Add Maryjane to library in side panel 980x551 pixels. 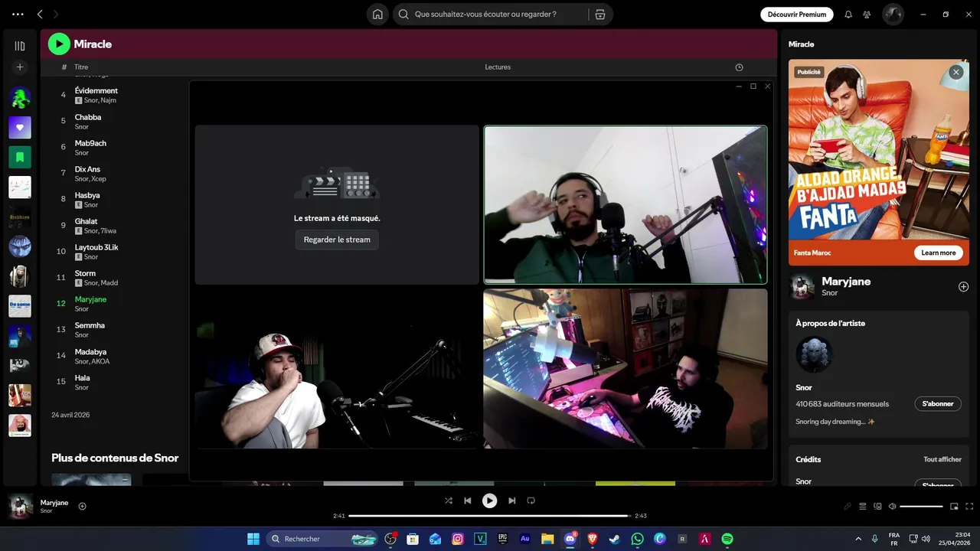(x=963, y=286)
